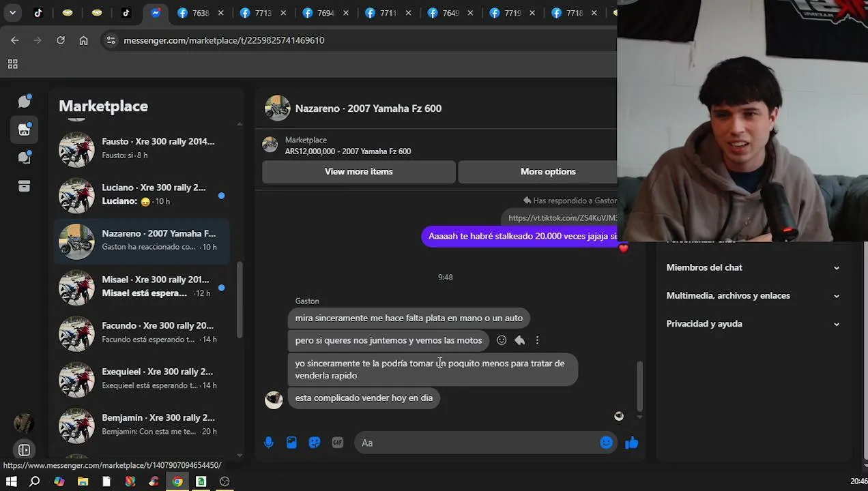View site information icon in address bar
Viewport: 868px width, 491px height.
coord(111,40)
